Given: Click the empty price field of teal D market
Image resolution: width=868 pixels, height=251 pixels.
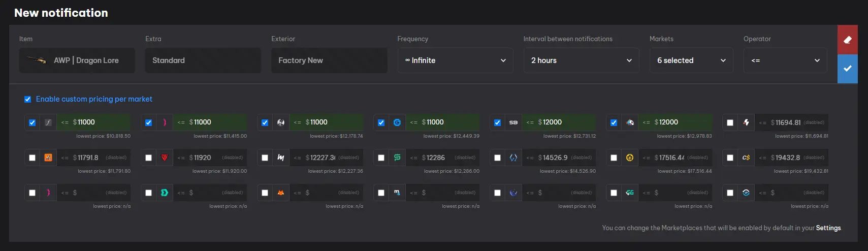Looking at the screenshot, I should pyautogui.click(x=210, y=193).
